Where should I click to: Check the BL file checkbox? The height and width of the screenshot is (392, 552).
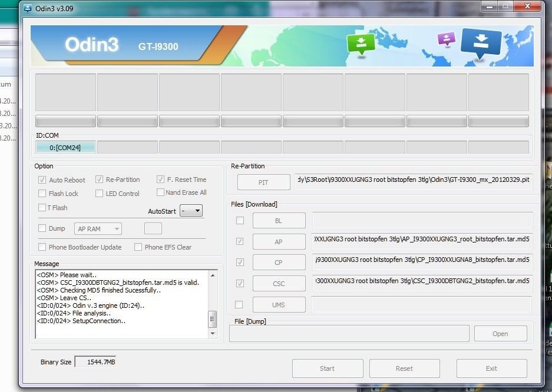[240, 221]
